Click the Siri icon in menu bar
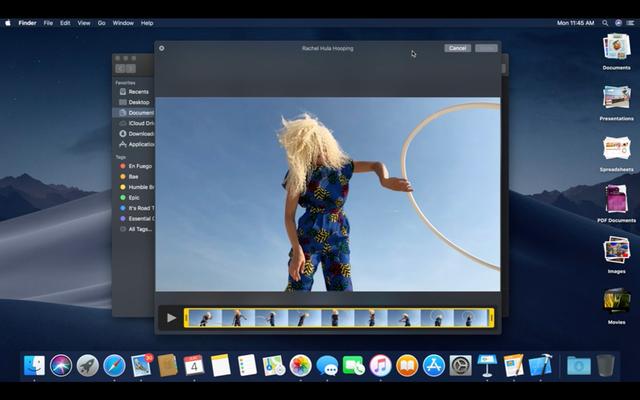The width and height of the screenshot is (640, 400). (x=618, y=23)
